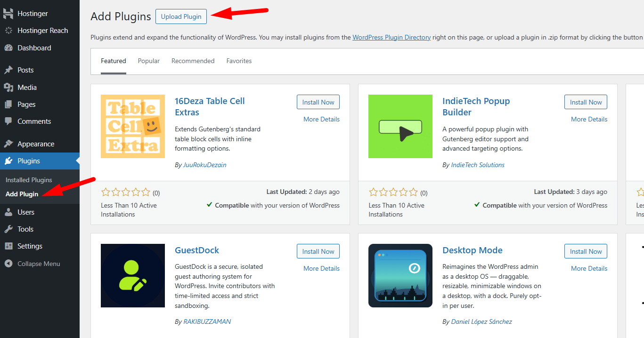This screenshot has width=644, height=338.
Task: Click the Collapse Menu arrow icon
Action: click(x=8, y=264)
